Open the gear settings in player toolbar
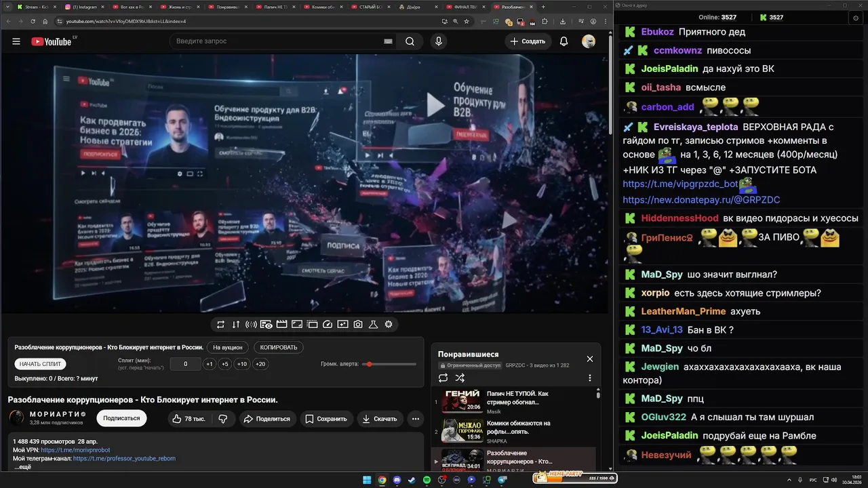Viewport: 868px width, 488px height. pos(389,325)
